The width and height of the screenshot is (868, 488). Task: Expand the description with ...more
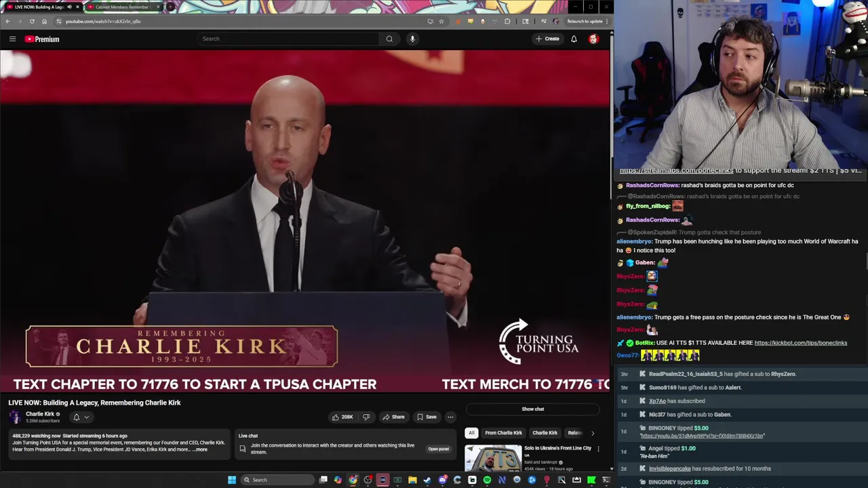[x=200, y=449]
